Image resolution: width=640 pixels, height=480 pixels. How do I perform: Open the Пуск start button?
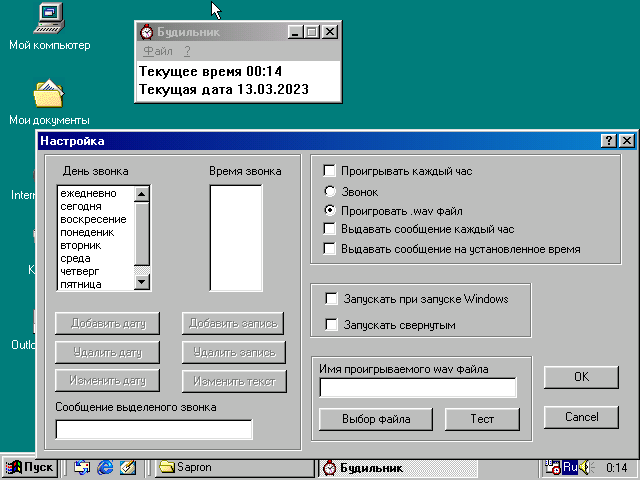pyautogui.click(x=30, y=467)
